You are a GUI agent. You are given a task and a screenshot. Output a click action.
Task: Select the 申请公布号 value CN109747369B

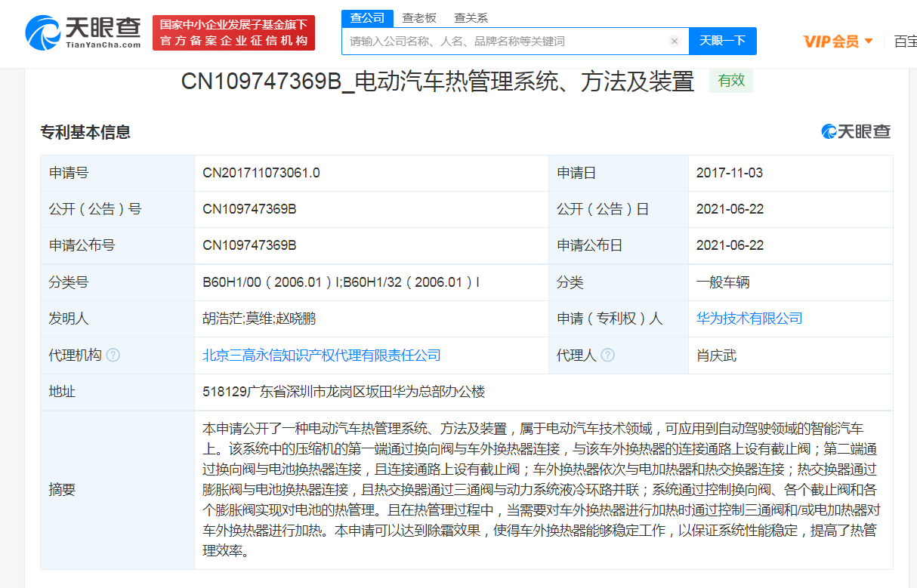249,245
